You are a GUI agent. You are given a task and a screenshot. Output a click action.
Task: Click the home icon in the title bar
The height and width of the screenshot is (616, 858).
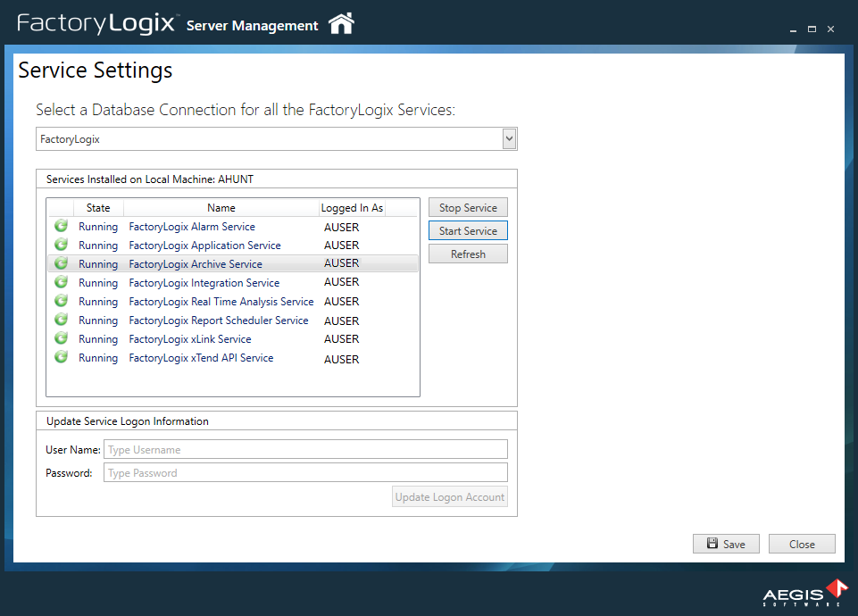tap(340, 24)
